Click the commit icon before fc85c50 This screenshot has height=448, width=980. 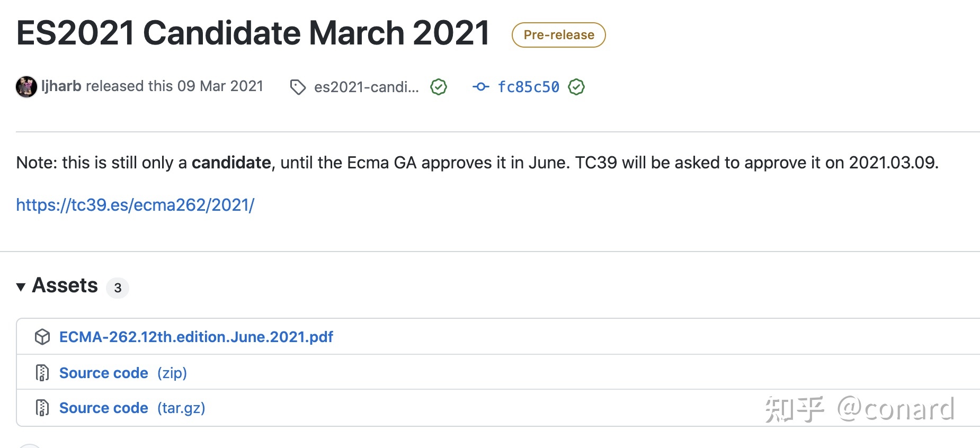tap(481, 86)
